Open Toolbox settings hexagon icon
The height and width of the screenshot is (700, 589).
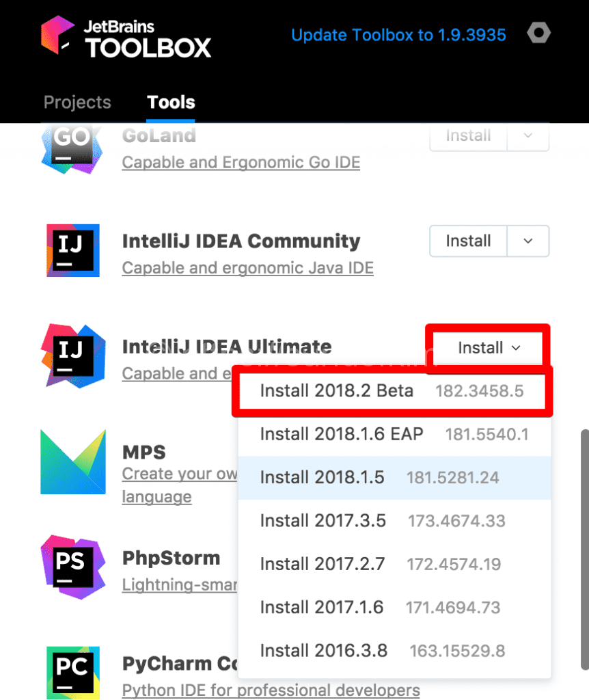point(538,33)
